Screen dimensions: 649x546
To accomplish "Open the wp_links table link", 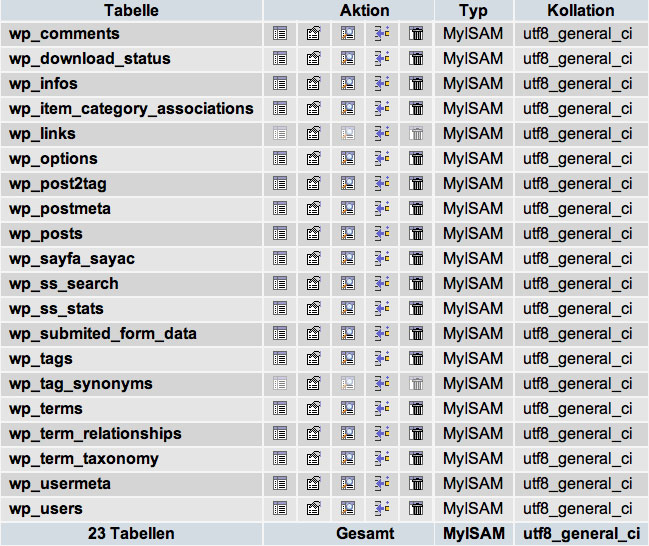I will 42,134.
